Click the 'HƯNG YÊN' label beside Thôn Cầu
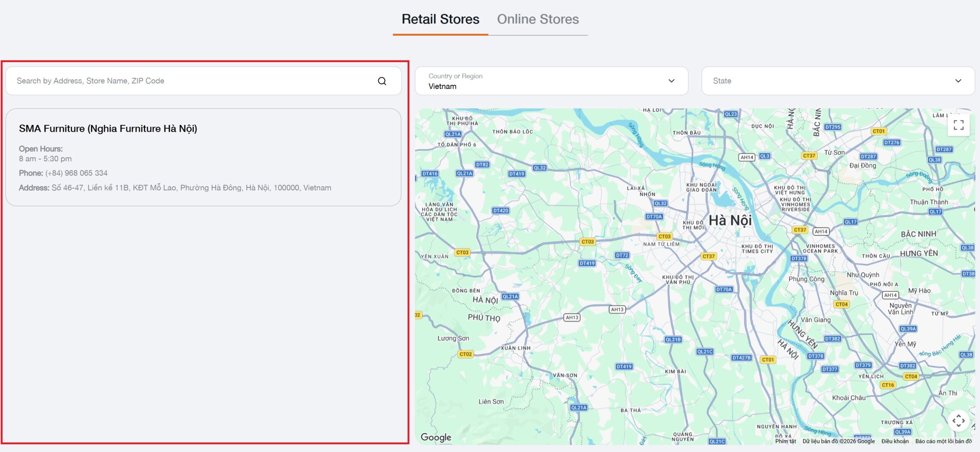Screen dimensions: 980x452 pyautogui.click(x=919, y=253)
